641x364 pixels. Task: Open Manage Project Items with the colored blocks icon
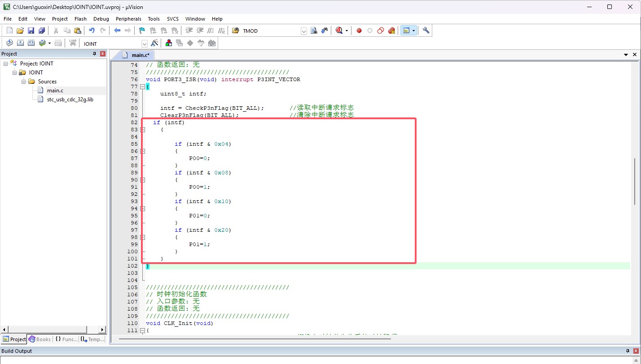pos(169,43)
